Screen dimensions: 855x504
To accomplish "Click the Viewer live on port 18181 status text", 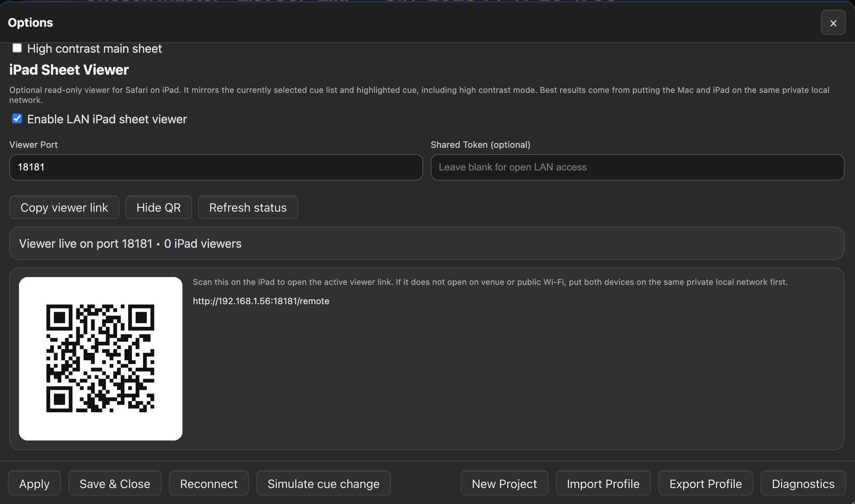I will click(130, 243).
